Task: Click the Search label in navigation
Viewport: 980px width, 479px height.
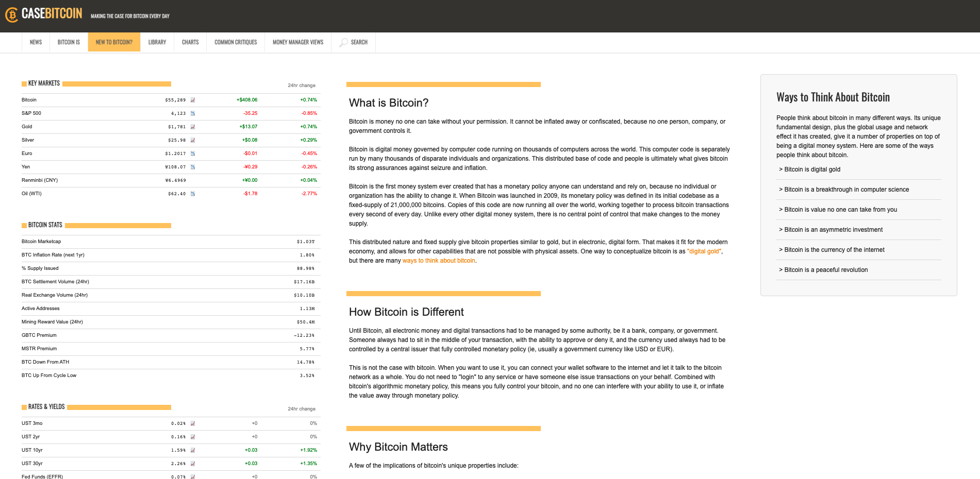Action: (x=359, y=42)
